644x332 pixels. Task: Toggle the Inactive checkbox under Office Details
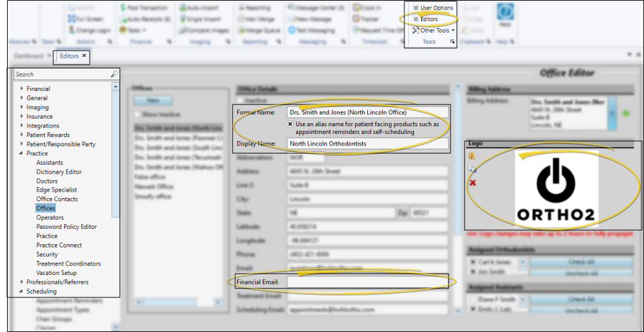[x=240, y=101]
